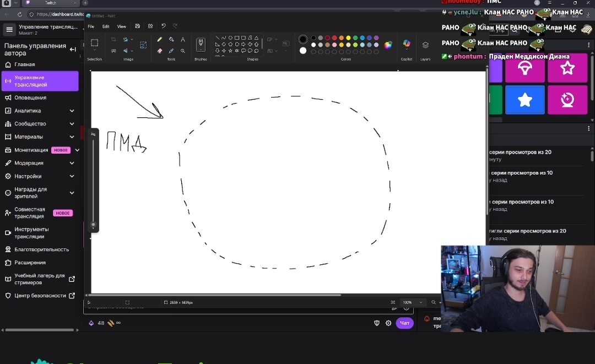This screenshot has width=595, height=364.
Task: Choose the rectangular Selection tool in Paint
Action: (95, 43)
